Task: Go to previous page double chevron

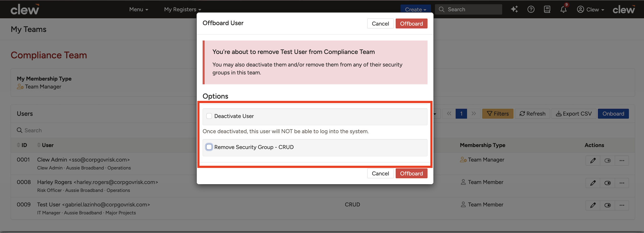Action: point(449,113)
